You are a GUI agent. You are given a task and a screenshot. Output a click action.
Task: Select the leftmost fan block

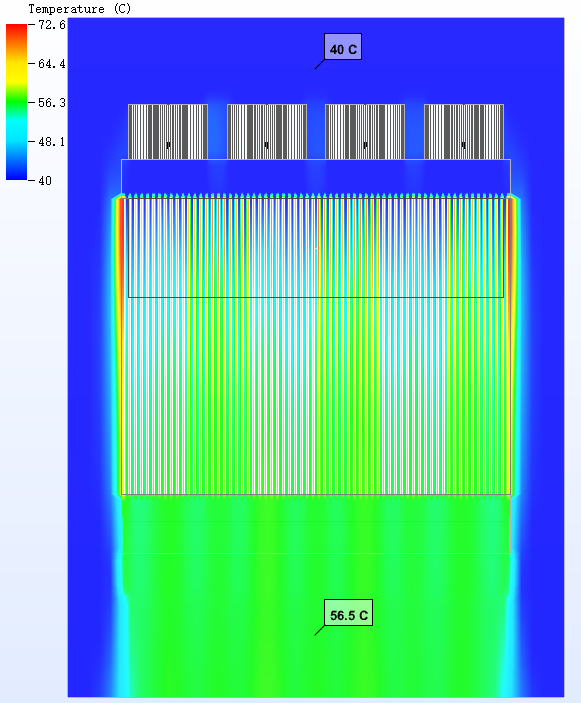[168, 132]
